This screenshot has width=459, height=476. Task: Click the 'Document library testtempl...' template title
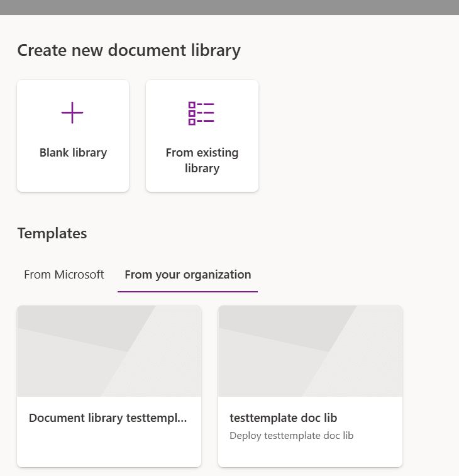point(108,418)
